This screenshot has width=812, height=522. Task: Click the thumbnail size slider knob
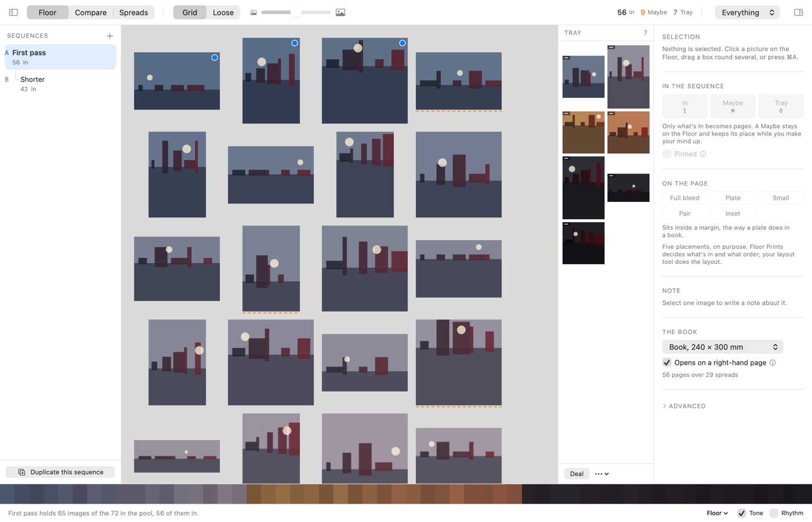click(x=296, y=12)
